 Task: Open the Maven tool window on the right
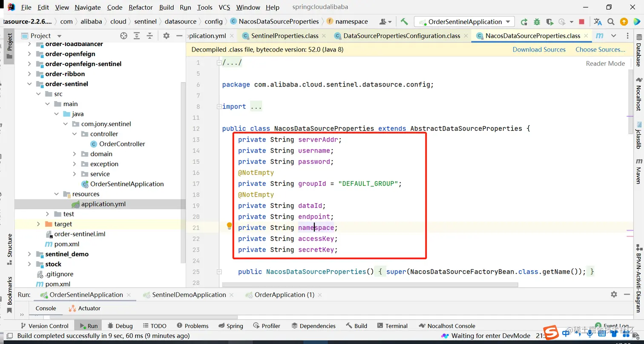(x=638, y=172)
